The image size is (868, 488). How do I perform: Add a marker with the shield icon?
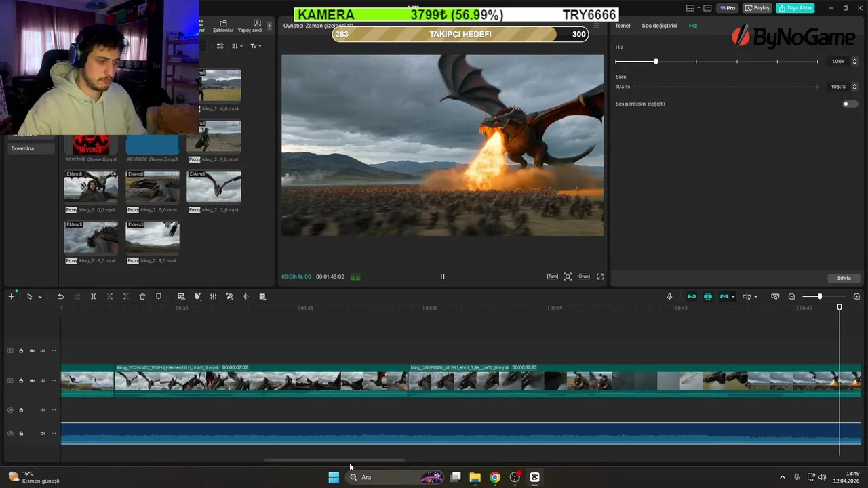point(159,296)
